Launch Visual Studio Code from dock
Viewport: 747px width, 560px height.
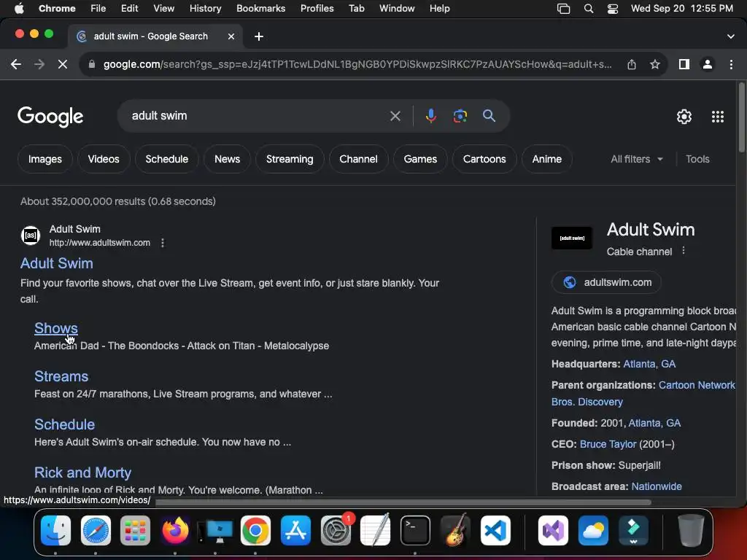pos(495,530)
